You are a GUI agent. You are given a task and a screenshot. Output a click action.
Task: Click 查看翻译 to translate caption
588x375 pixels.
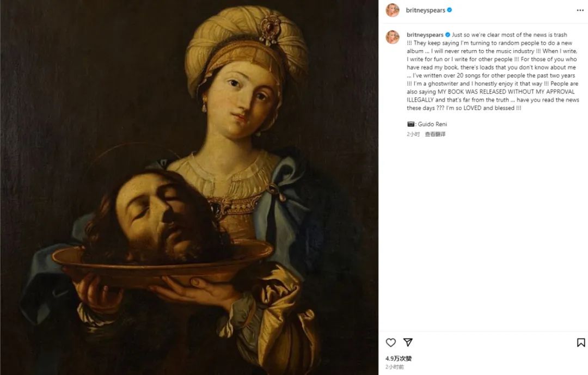(435, 134)
